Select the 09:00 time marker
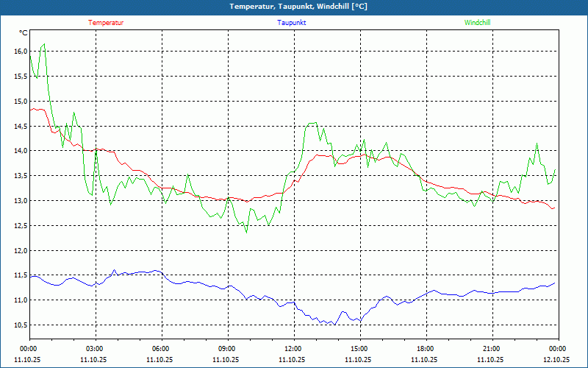Image resolution: width=588 pixels, height=368 pixels. click(x=227, y=349)
